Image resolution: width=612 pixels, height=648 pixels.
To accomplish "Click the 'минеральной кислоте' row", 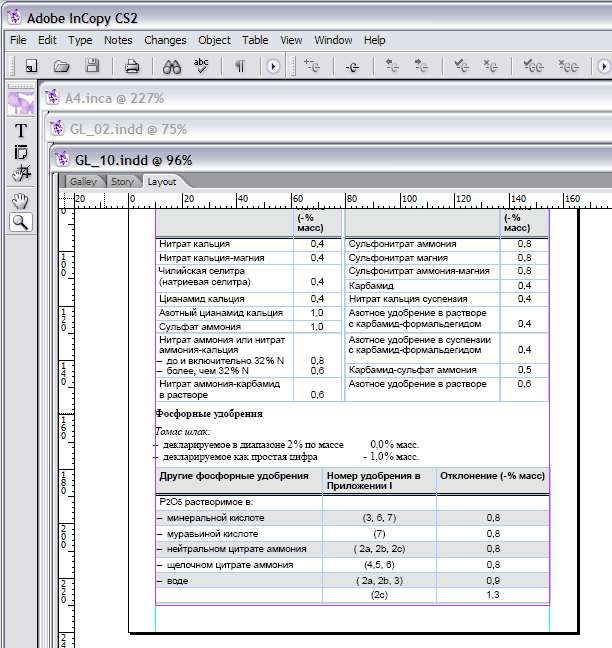I will (352, 518).
